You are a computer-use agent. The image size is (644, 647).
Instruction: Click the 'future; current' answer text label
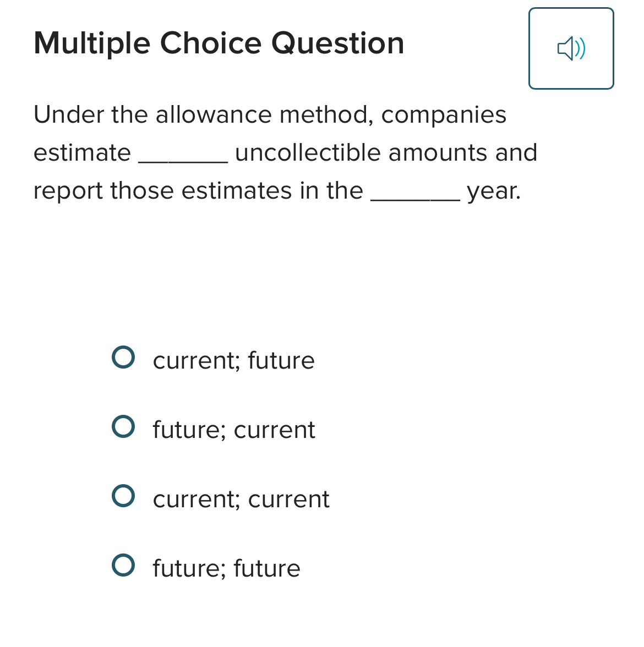[233, 430]
